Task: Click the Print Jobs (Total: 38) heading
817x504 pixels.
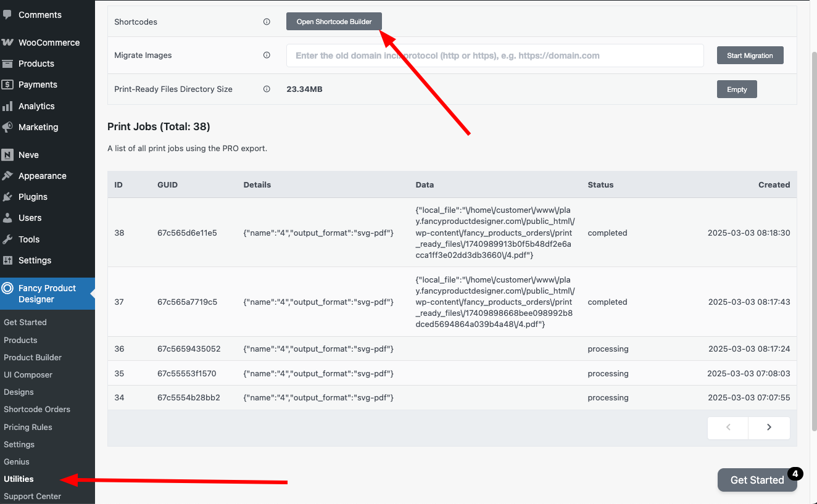Action: 159,126
